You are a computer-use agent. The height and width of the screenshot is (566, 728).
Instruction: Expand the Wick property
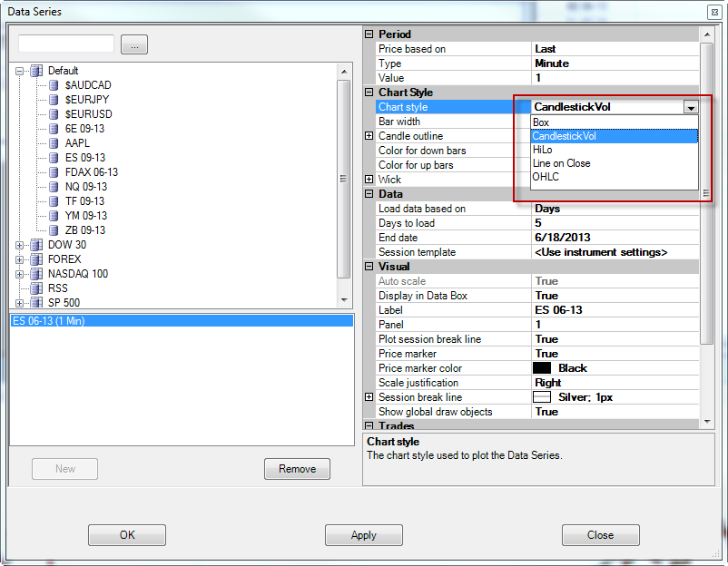pyautogui.click(x=369, y=179)
